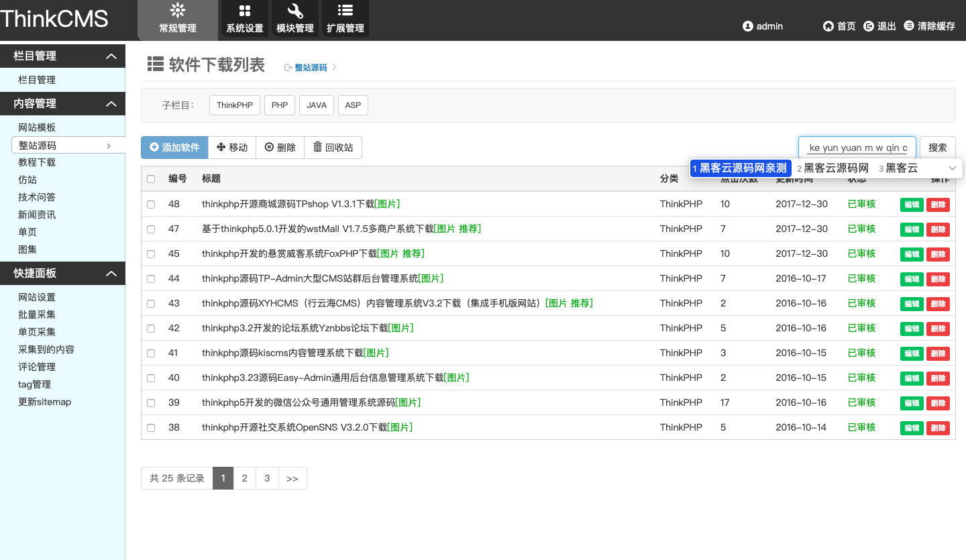Image resolution: width=966 pixels, height=560 pixels.
Task: Click the 退出 logout icon
Action: click(869, 26)
